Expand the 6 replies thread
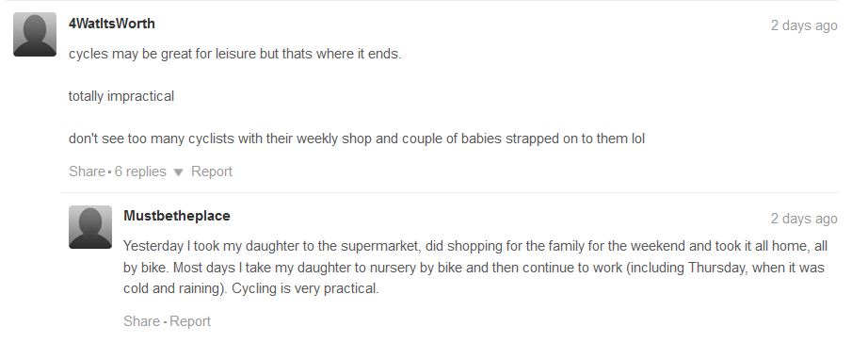 pyautogui.click(x=140, y=171)
